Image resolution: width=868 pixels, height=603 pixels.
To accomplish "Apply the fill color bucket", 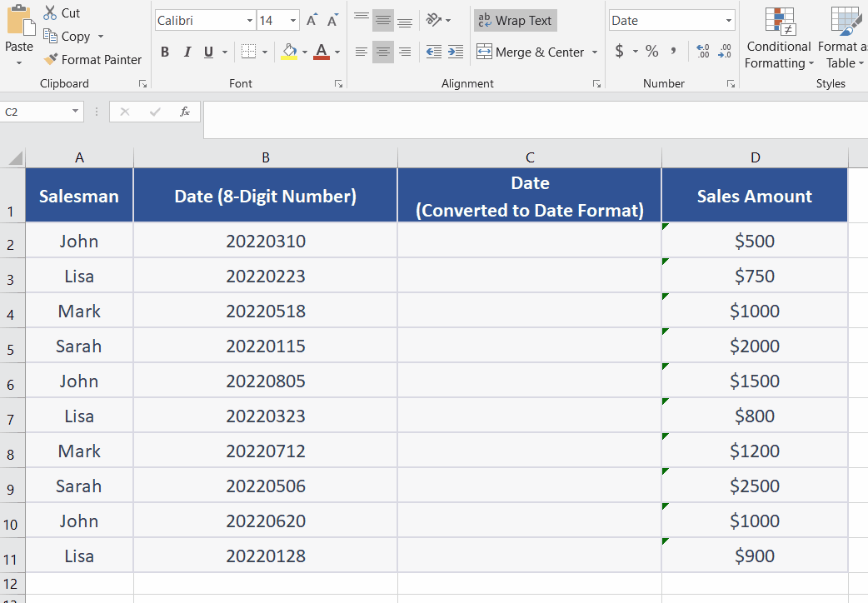I will [x=289, y=52].
